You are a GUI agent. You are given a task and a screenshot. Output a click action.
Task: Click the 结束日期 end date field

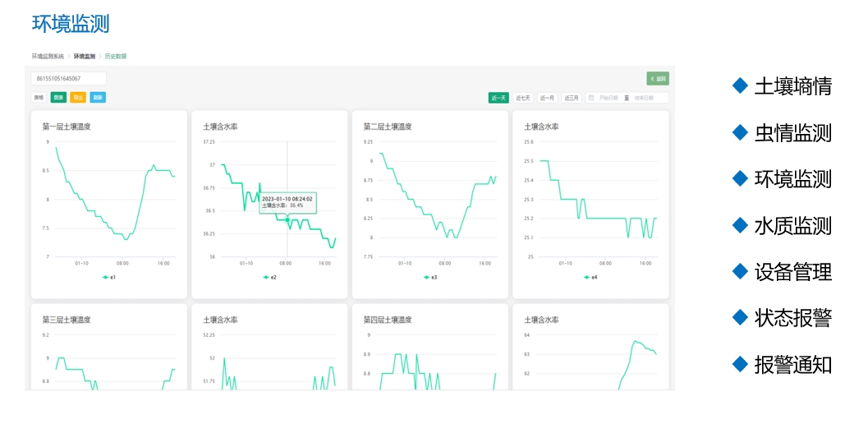pos(644,98)
